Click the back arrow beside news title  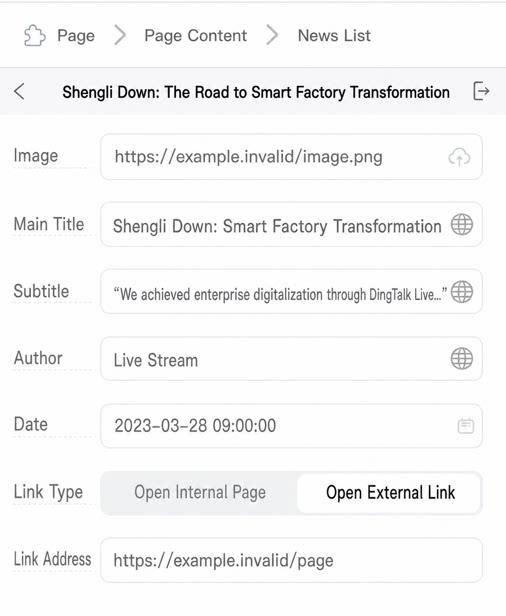pos(19,92)
